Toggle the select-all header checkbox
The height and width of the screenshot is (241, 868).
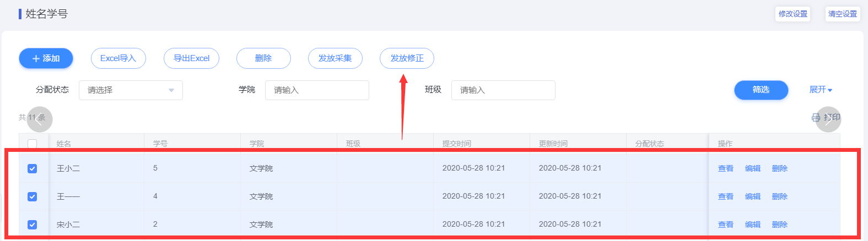pos(33,144)
